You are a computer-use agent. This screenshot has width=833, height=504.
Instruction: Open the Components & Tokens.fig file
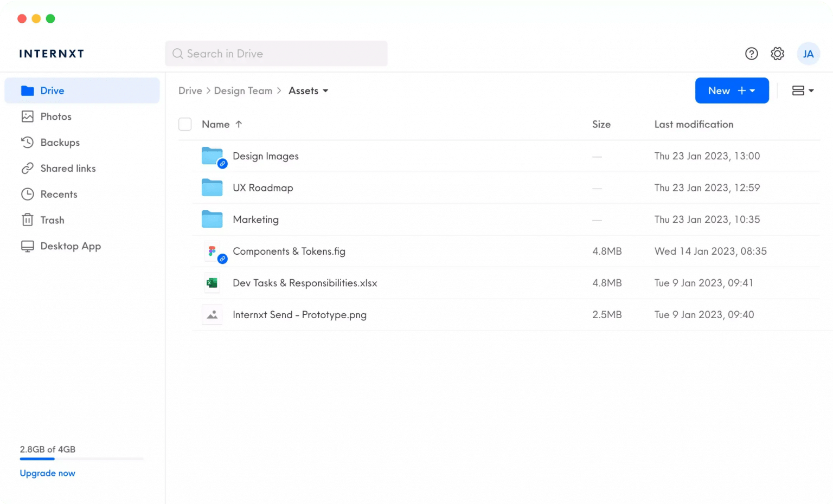click(x=289, y=251)
